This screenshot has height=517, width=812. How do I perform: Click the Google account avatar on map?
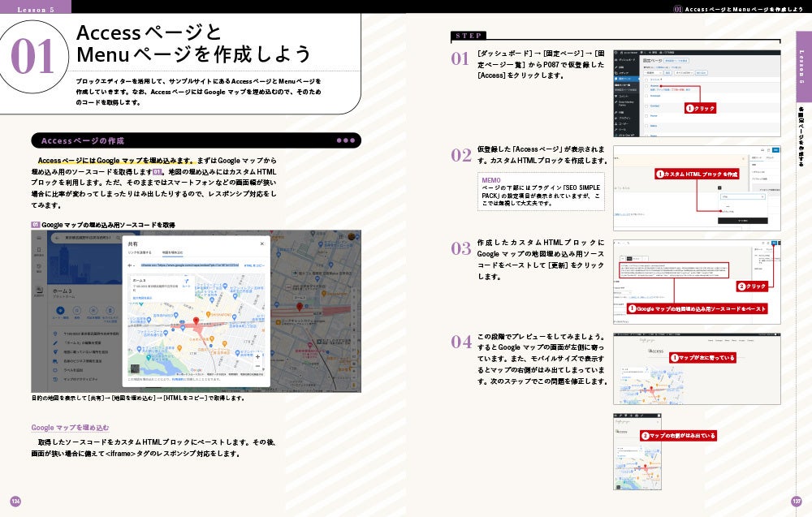352,236
